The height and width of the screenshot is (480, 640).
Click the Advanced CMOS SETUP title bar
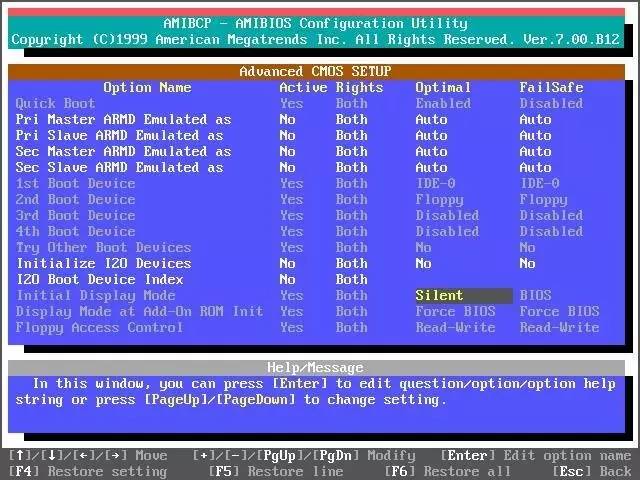[x=315, y=71]
